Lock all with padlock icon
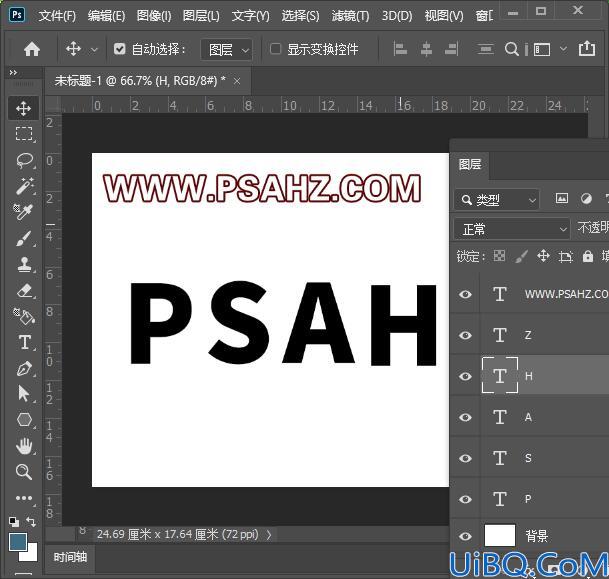Viewport: 609px width, 579px height. pos(588,256)
